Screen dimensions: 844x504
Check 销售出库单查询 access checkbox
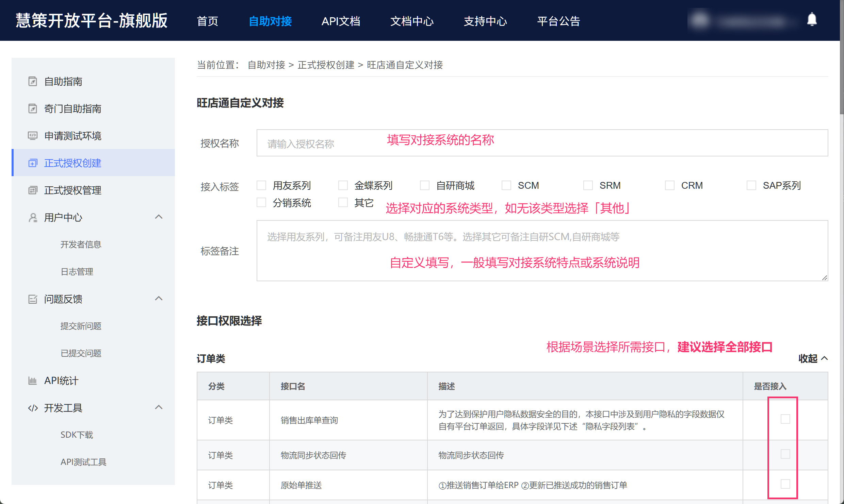785,419
